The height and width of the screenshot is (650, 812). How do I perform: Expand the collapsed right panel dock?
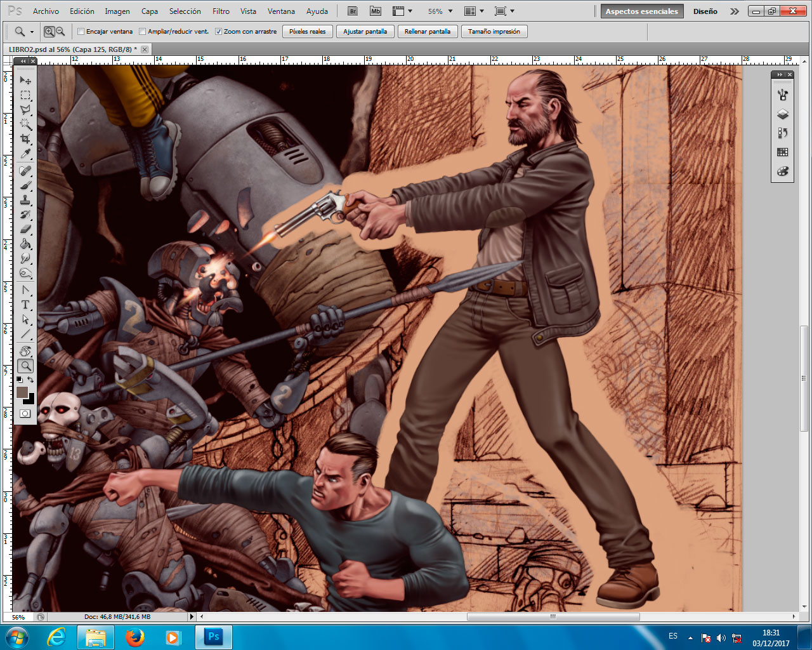click(781, 74)
